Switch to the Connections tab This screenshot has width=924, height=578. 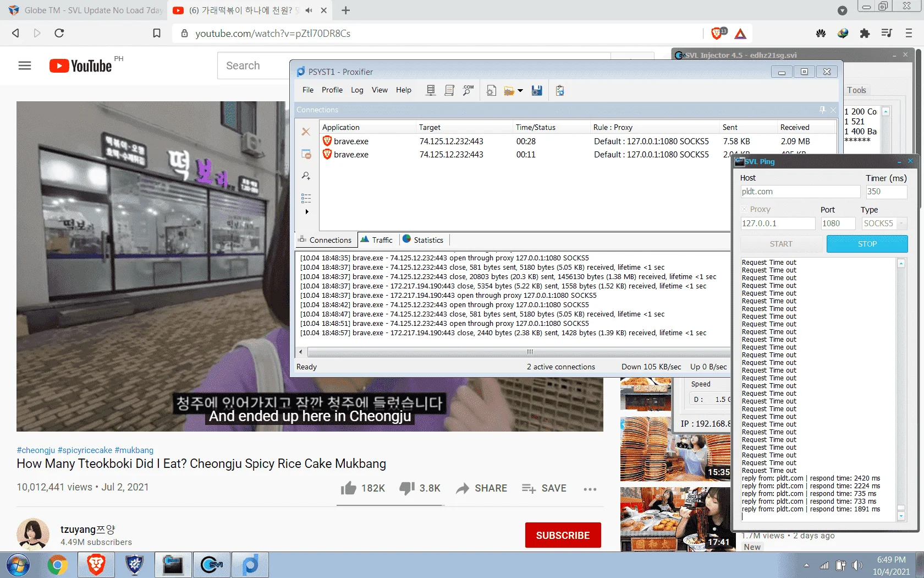(x=325, y=240)
